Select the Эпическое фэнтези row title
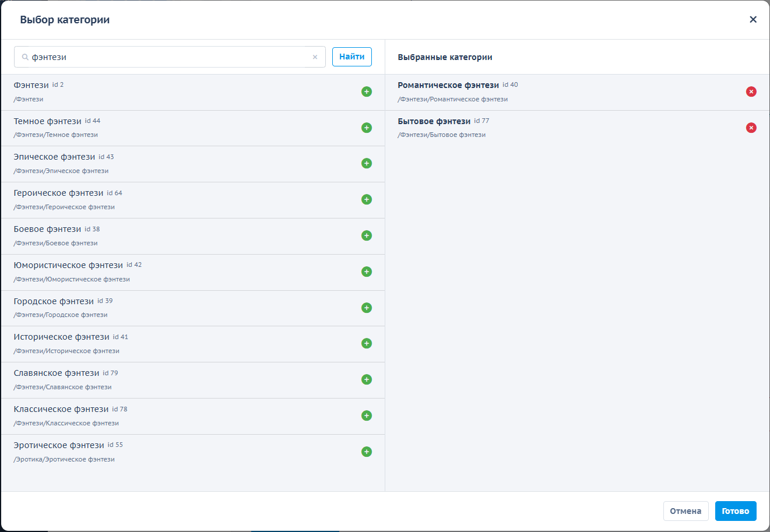The image size is (770, 532). [x=54, y=157]
